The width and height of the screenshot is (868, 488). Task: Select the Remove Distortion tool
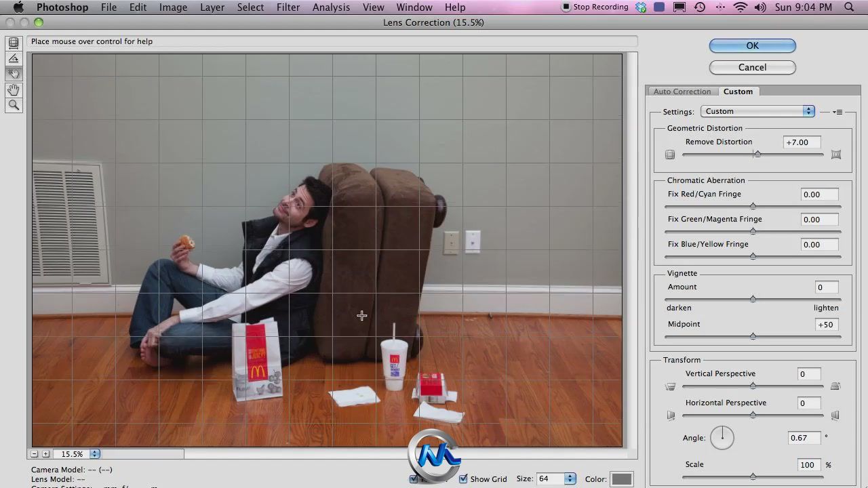click(x=14, y=43)
